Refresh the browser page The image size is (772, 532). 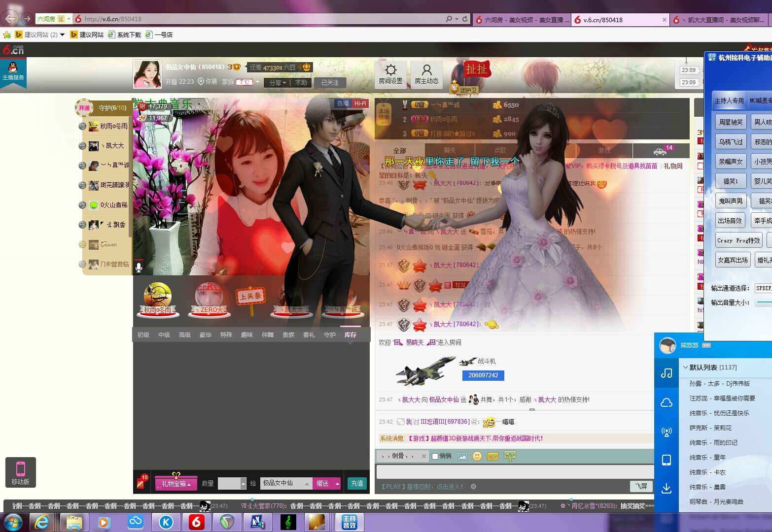pyautogui.click(x=464, y=19)
